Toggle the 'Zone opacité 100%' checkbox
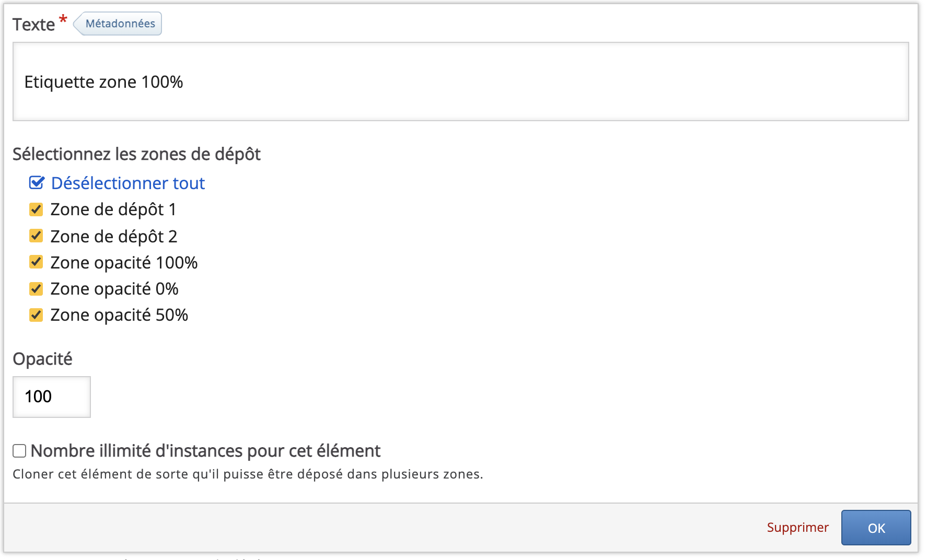Viewport: 927px width, 560px height. coord(36,262)
